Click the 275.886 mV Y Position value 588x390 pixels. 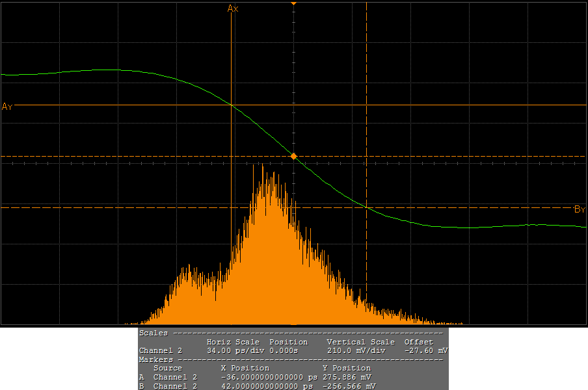tap(348, 377)
